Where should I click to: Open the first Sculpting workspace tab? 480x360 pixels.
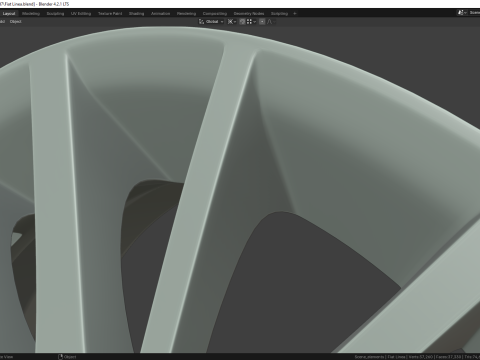click(x=55, y=14)
